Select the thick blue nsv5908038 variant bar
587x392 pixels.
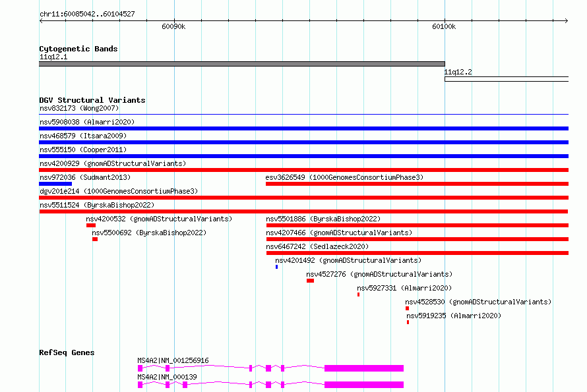point(303,128)
